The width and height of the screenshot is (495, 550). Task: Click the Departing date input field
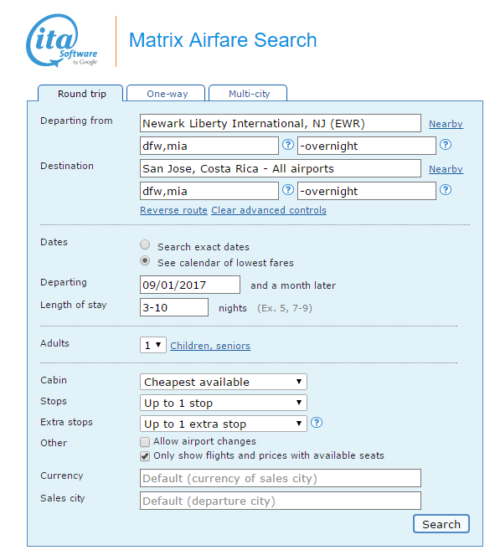coord(190,284)
